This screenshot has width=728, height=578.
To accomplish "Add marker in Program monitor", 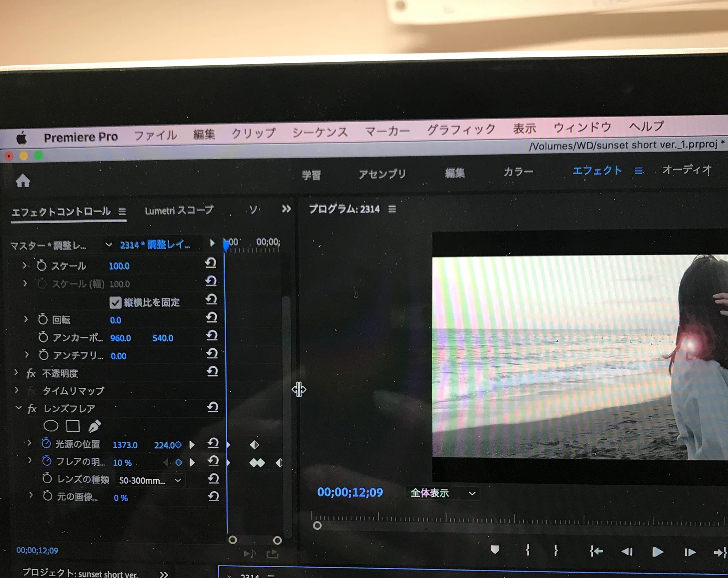I will pyautogui.click(x=495, y=550).
